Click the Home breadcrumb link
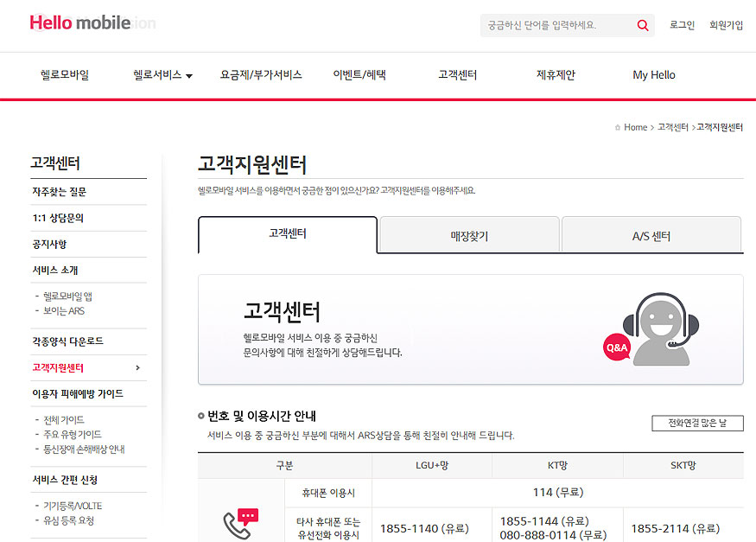Viewport: 756px width, 542px height. point(635,128)
